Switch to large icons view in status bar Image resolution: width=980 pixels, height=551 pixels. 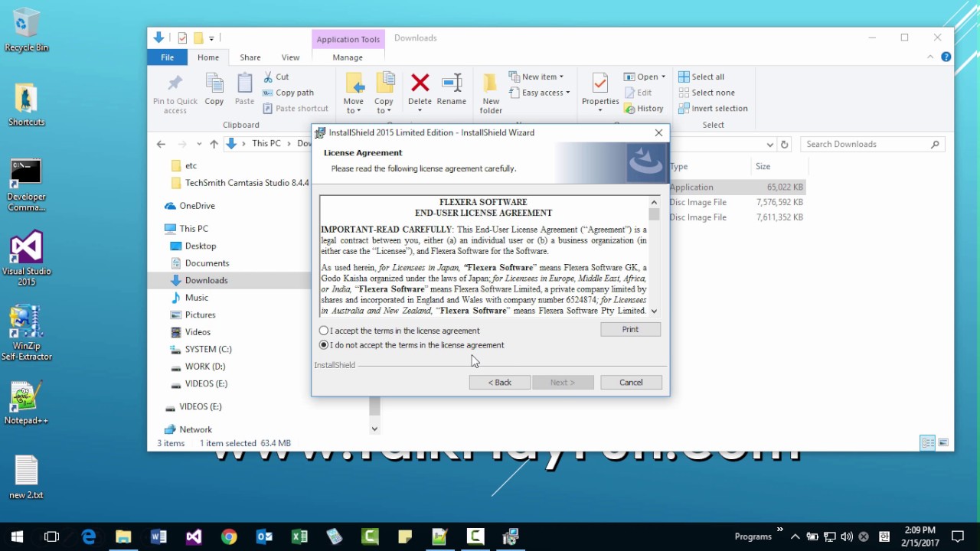click(943, 443)
